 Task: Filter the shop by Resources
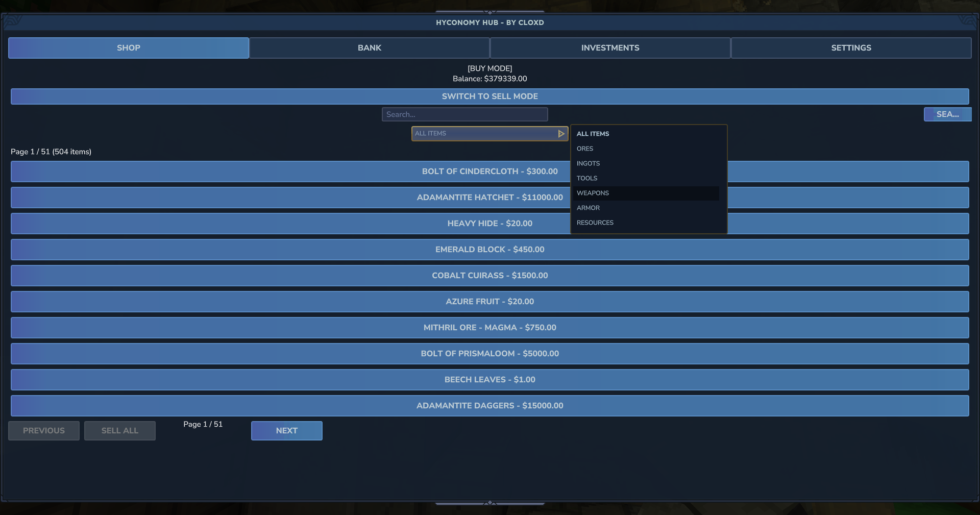[595, 223]
